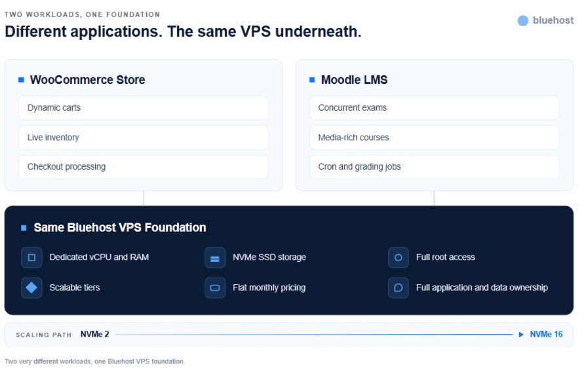Click the WooCommerce Store heading
This screenshot has height=370, width=588.
(87, 80)
